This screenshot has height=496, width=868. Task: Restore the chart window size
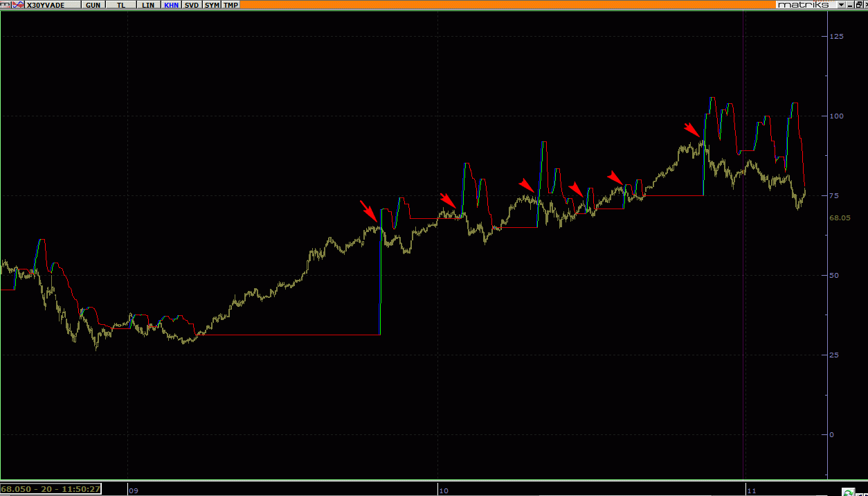point(859,5)
